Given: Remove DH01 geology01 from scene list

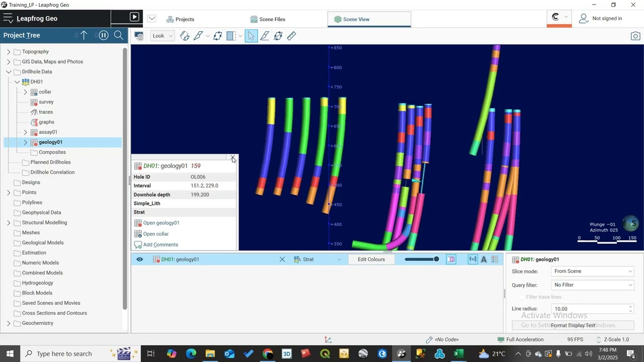Looking at the screenshot, I should click(x=282, y=259).
